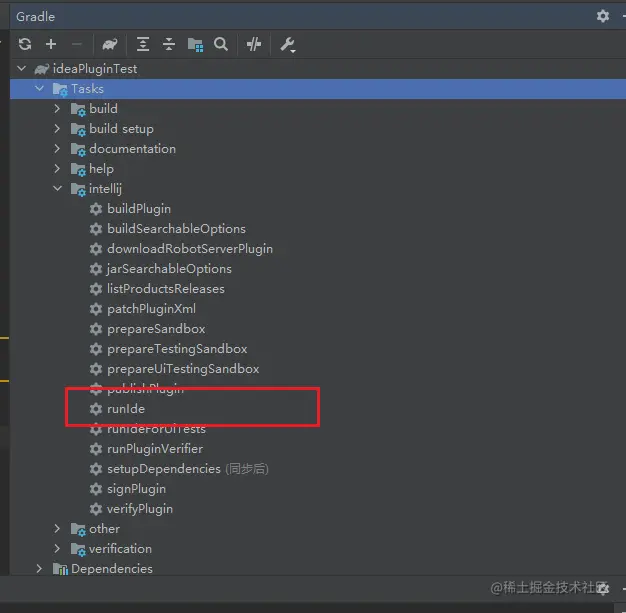Click the Dependencies library icon
Viewport: 626px width, 613px height.
pos(60,569)
